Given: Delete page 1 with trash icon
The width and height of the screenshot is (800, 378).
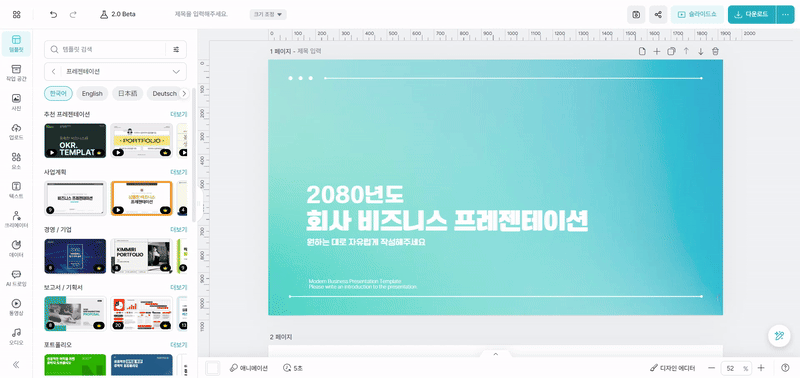Looking at the screenshot, I should [x=715, y=51].
